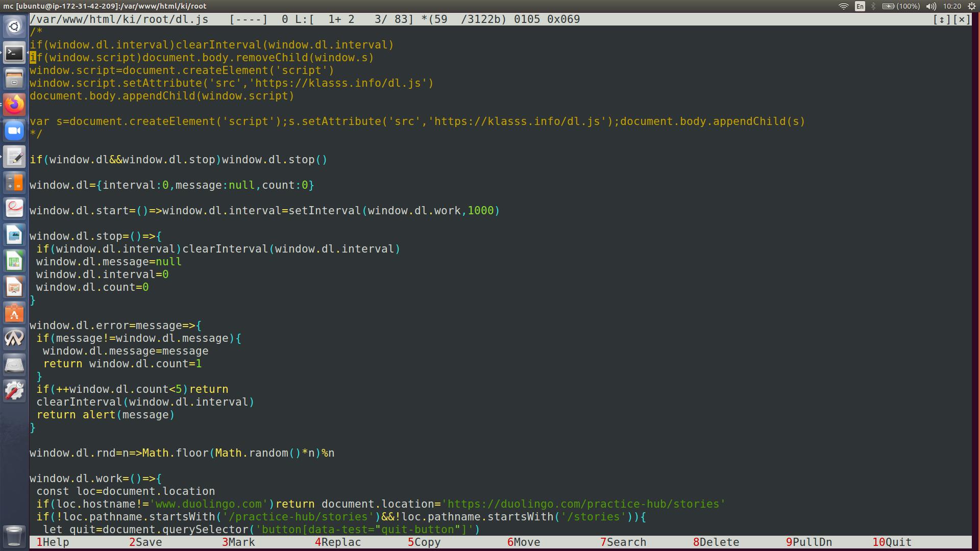Open the Terminal launcher icon
The image size is (980, 551).
click(14, 53)
